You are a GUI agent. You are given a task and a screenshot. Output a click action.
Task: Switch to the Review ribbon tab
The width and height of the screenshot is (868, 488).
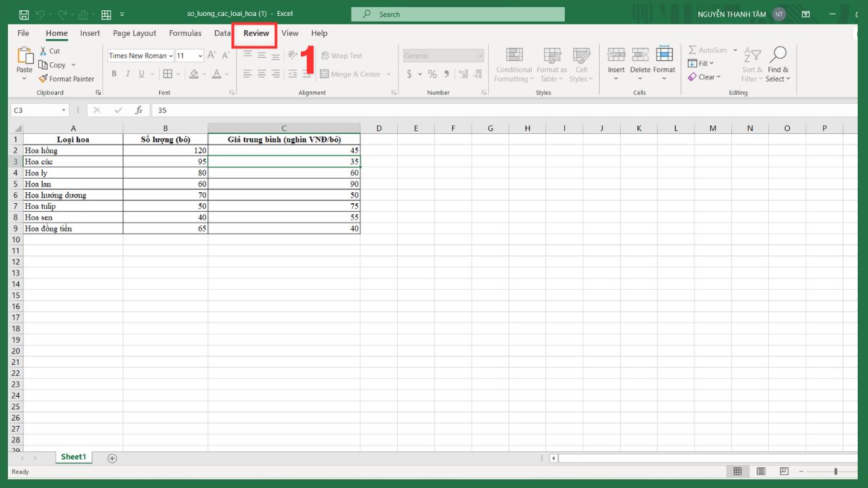coord(255,33)
